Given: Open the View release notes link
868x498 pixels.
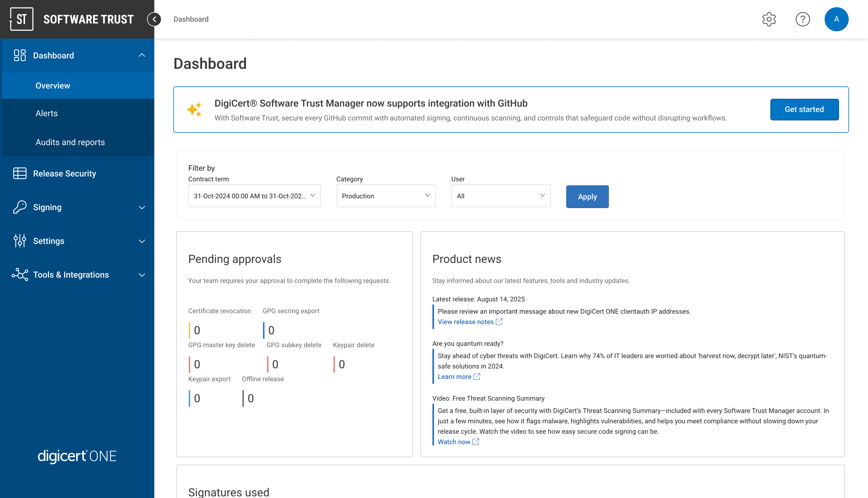Looking at the screenshot, I should tap(465, 322).
